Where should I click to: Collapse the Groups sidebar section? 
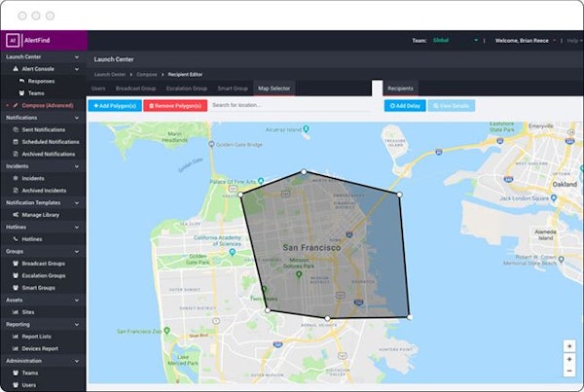[76, 252]
